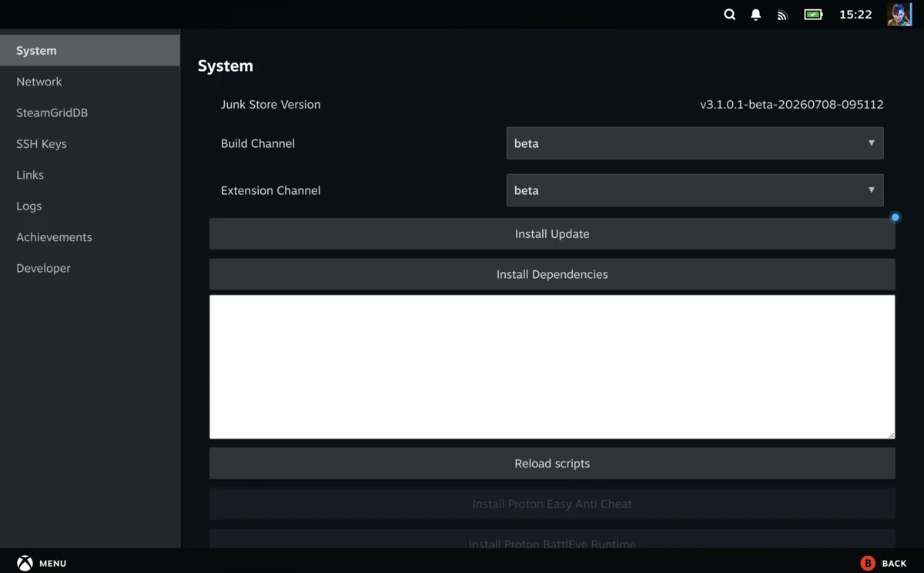Click the wireless signal status icon

[x=782, y=15]
